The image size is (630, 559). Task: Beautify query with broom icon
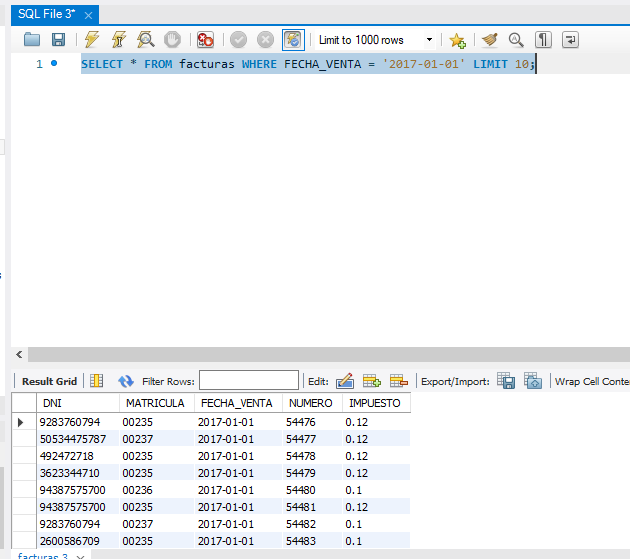[490, 40]
